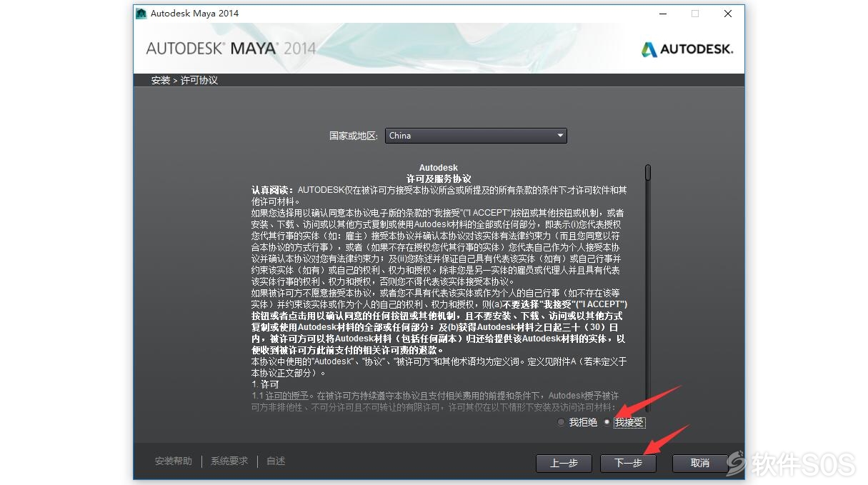
Task: Close the Autodesk Maya 2014 installer window
Action: pyautogui.click(x=728, y=14)
